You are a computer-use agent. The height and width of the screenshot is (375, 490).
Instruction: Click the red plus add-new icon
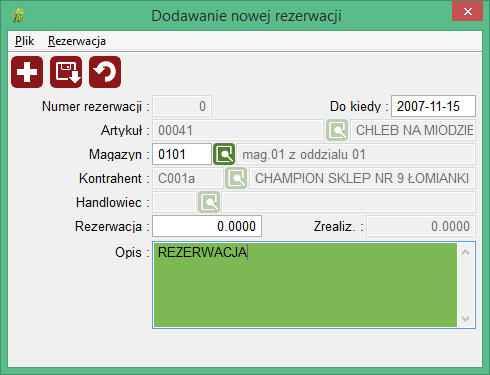pyautogui.click(x=27, y=72)
